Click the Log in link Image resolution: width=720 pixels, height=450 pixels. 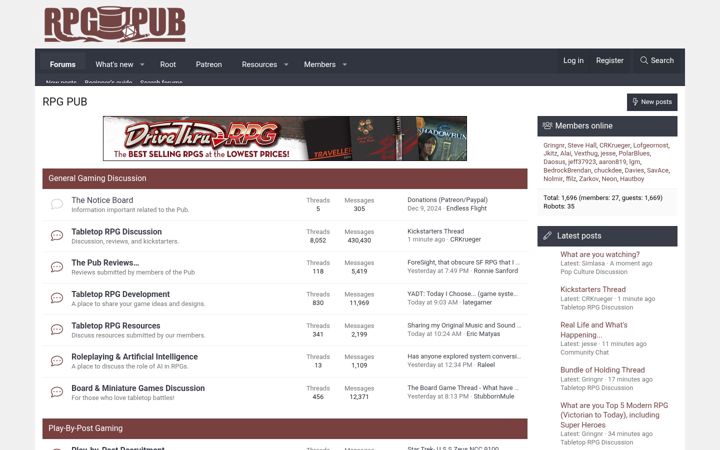[x=573, y=60]
